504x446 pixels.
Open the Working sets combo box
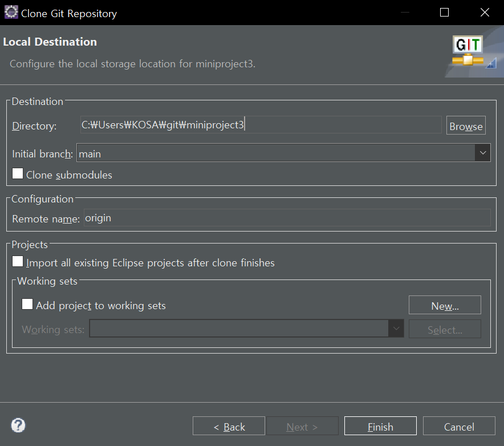coord(246,329)
